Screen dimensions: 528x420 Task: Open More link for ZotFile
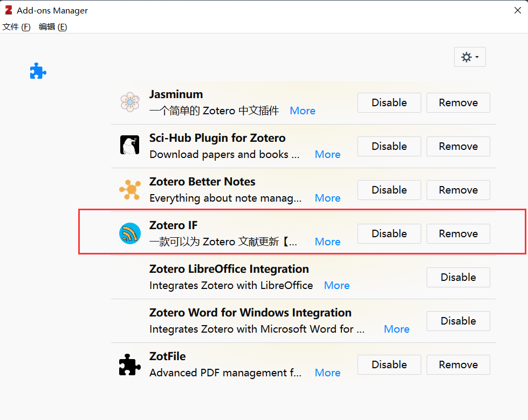click(x=327, y=373)
